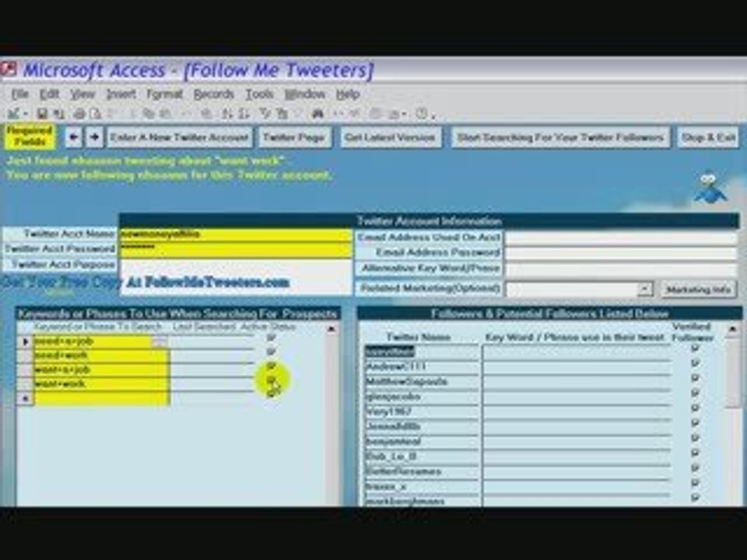Click the Filter By Selection funnel icon
The height and width of the screenshot is (560, 747).
click(x=265, y=114)
